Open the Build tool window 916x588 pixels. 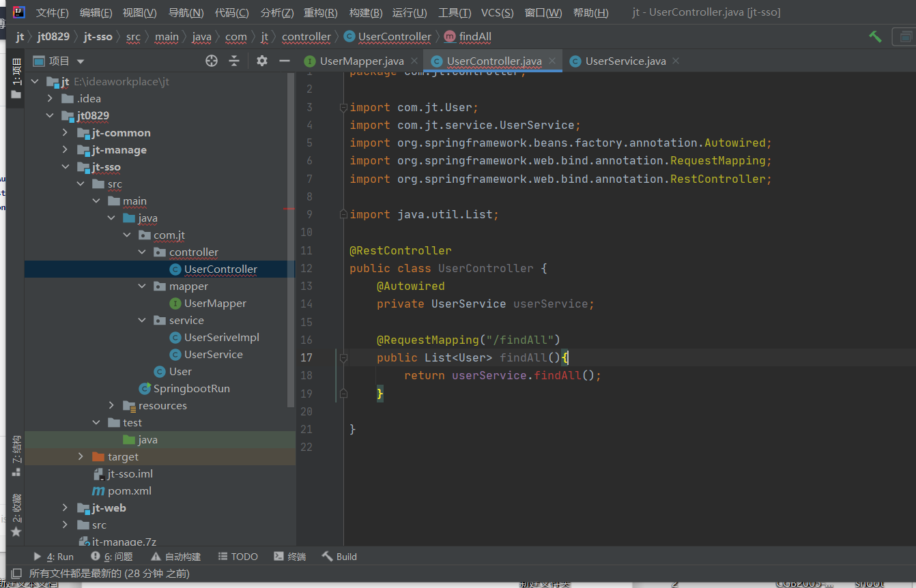339,557
